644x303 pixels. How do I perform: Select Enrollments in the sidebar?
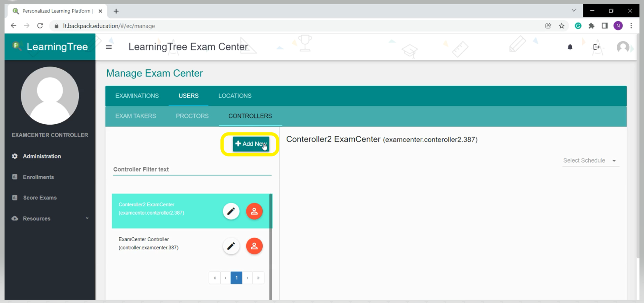click(x=38, y=177)
